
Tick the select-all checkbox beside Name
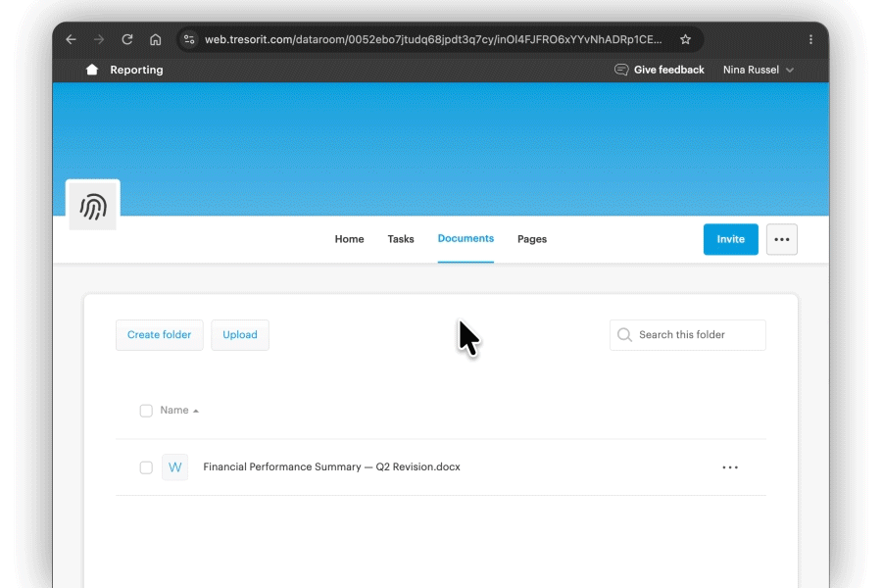coord(146,411)
